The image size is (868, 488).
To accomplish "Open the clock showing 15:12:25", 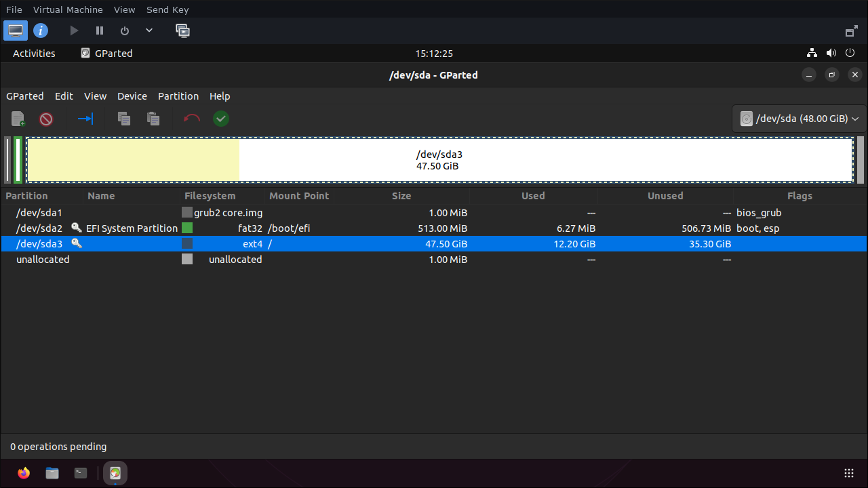I will [x=434, y=54].
